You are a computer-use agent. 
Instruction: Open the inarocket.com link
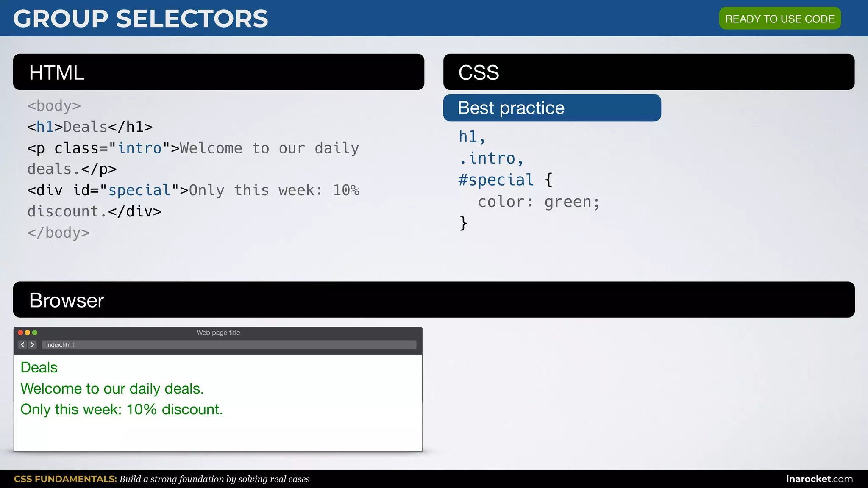click(x=819, y=479)
